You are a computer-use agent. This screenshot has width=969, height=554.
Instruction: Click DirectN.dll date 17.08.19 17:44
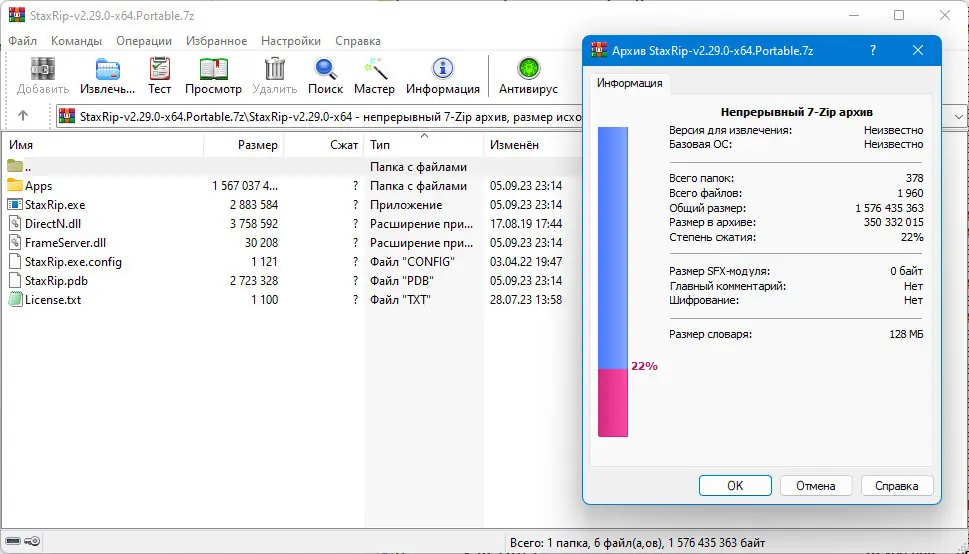pos(526,224)
